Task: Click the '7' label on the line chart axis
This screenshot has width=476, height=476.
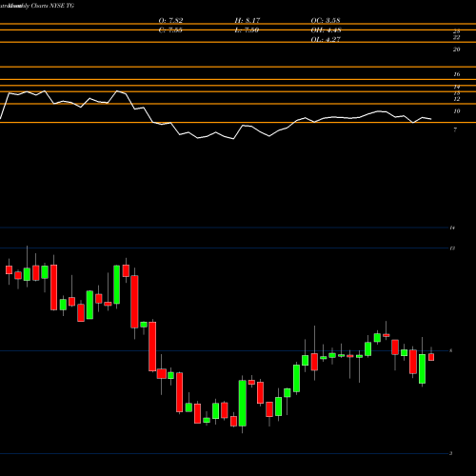Action: tap(455, 129)
